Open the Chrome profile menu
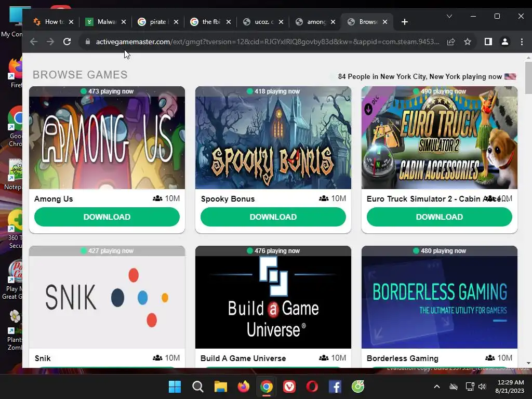This screenshot has height=399, width=532. point(505,42)
